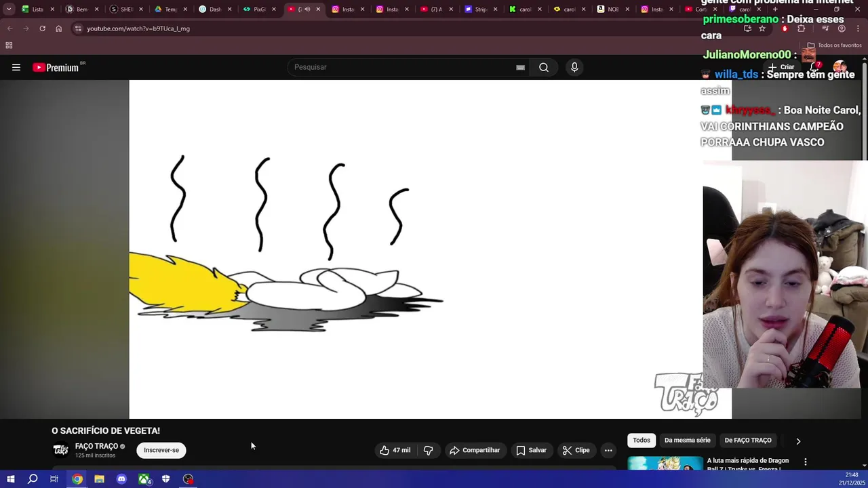Switch to Chrome on the taskbar
Viewport: 868px width, 488px height.
pos(77,479)
